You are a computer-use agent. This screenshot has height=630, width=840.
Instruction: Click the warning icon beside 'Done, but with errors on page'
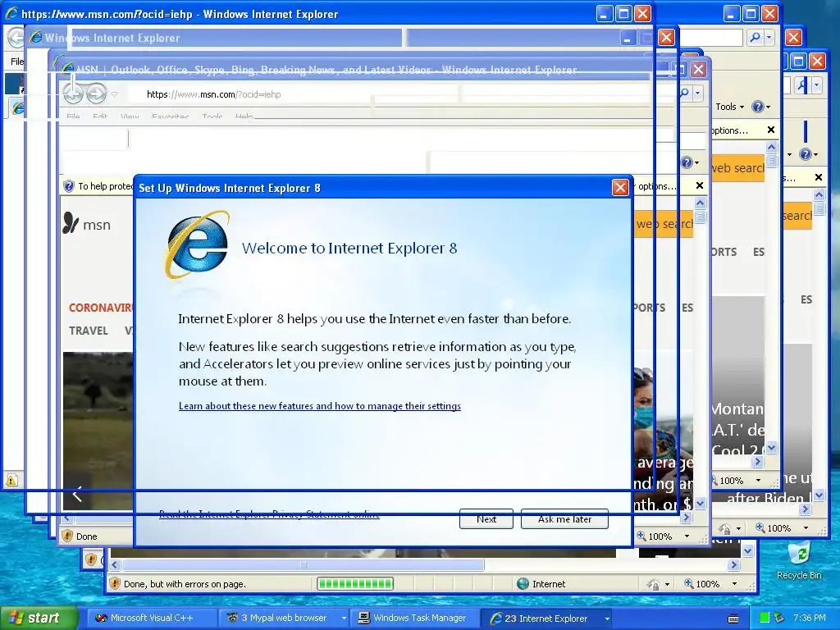[x=115, y=583]
